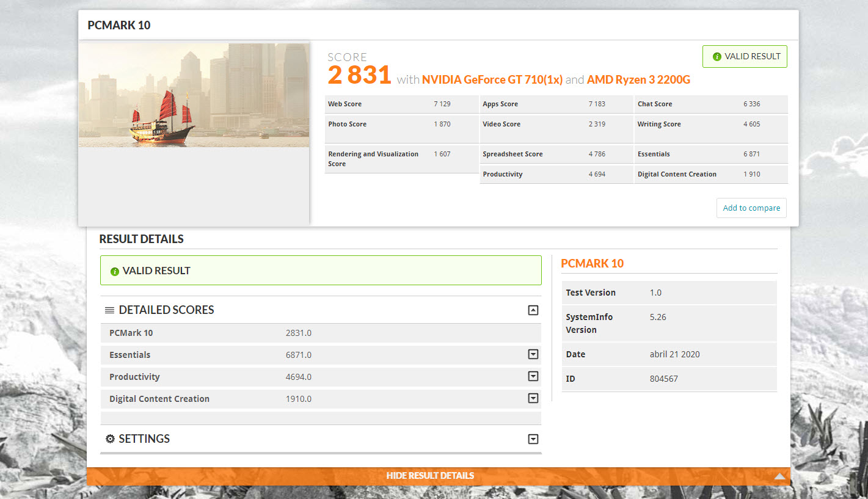This screenshot has height=499, width=868.
Task: Click the SETTINGS heading text
Action: click(144, 439)
